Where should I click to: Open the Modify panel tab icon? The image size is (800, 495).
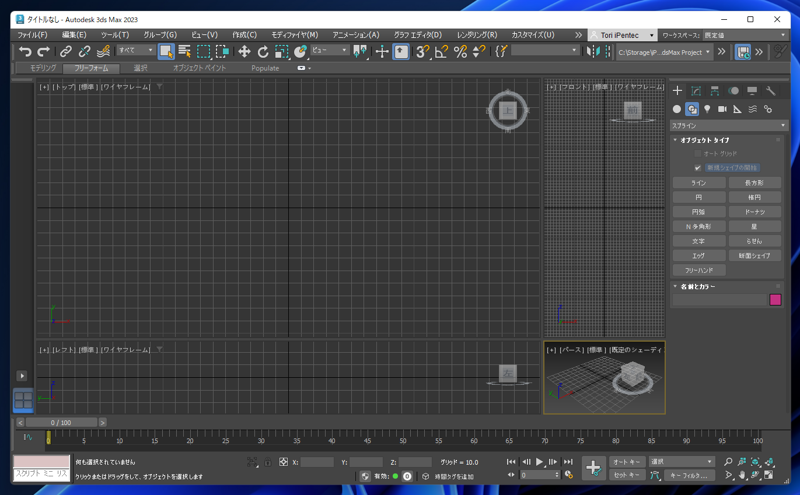pyautogui.click(x=696, y=91)
